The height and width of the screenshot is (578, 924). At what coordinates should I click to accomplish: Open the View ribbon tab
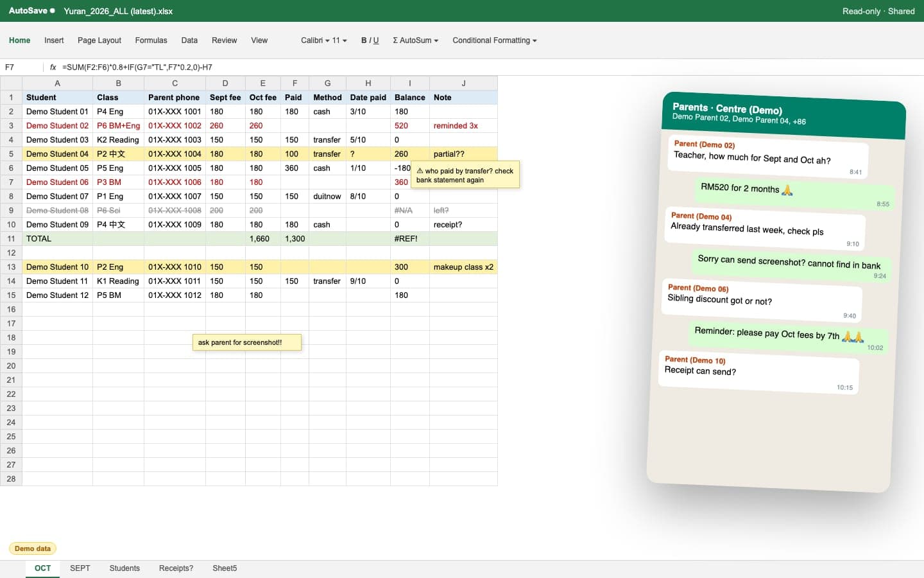(x=259, y=40)
